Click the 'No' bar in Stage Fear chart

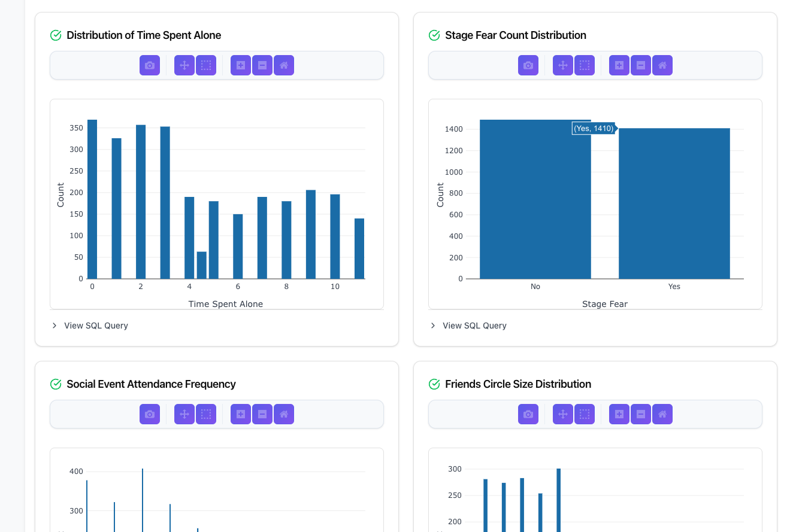click(x=535, y=199)
